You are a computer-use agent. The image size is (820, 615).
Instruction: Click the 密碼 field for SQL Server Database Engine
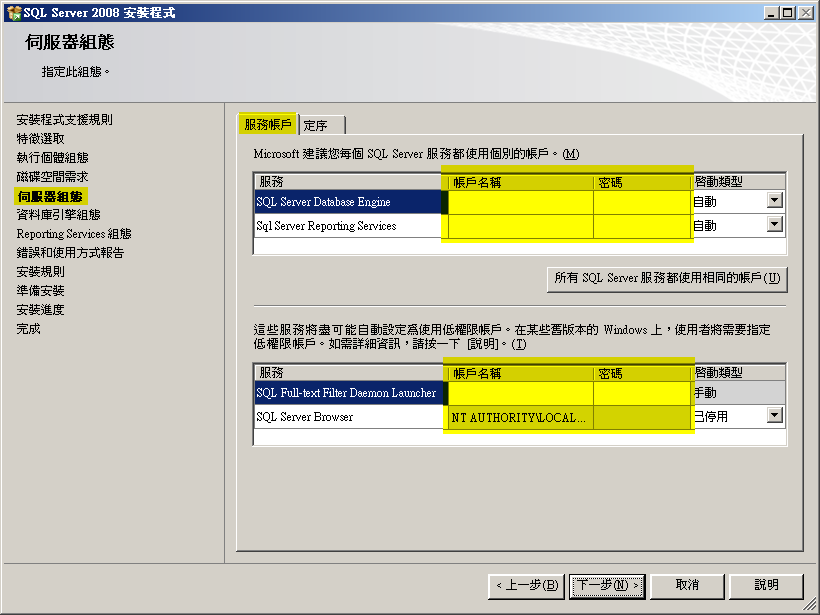(639, 200)
